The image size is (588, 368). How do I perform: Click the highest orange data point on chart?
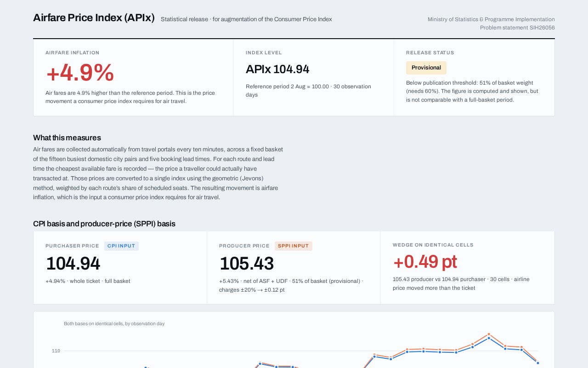[489, 334]
